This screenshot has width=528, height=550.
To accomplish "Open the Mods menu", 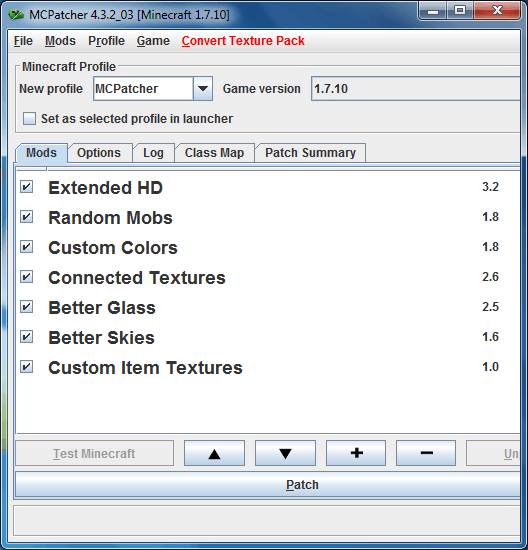I will pyautogui.click(x=60, y=41).
